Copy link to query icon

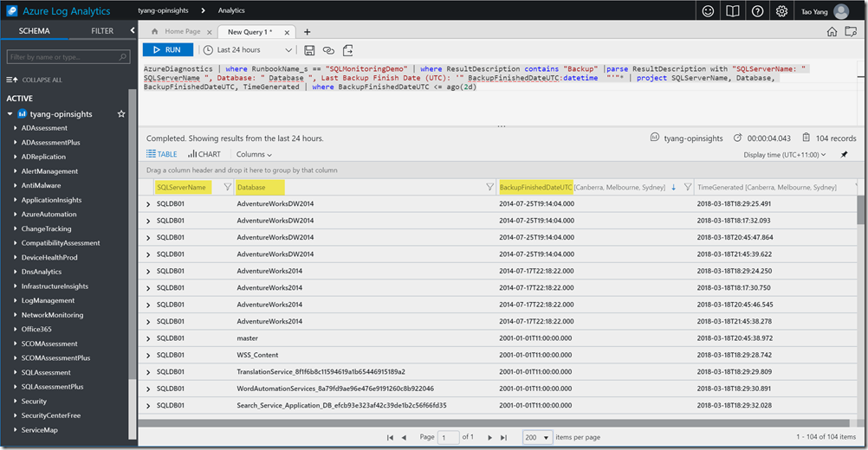coord(328,50)
